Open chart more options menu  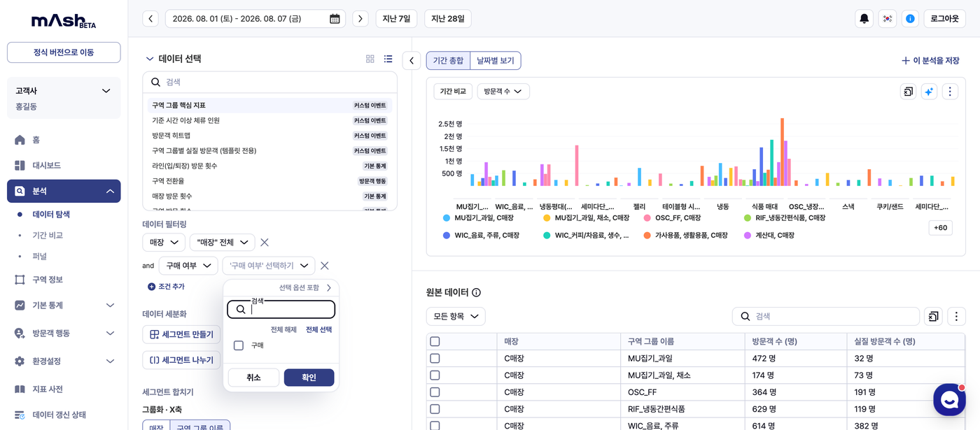click(x=950, y=92)
